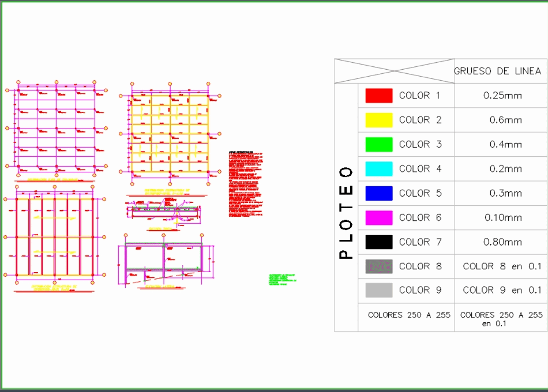
Task: Click the green COLOR 3 swatch
Action: (x=378, y=144)
